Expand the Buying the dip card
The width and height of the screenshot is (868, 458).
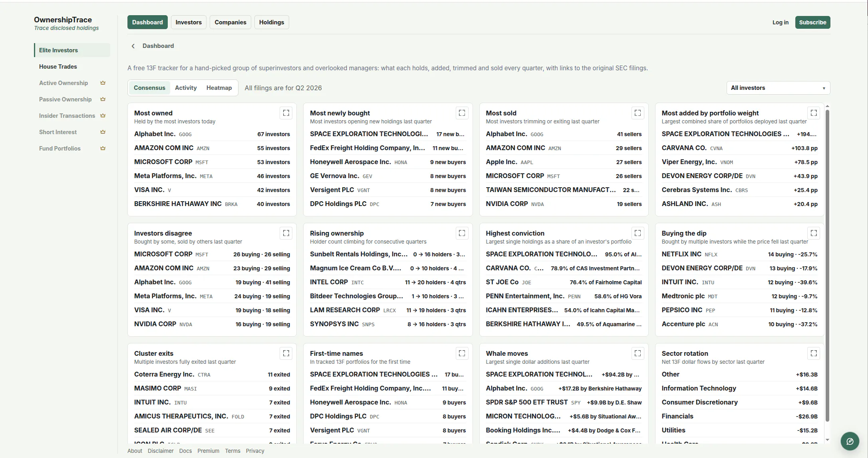814,233
